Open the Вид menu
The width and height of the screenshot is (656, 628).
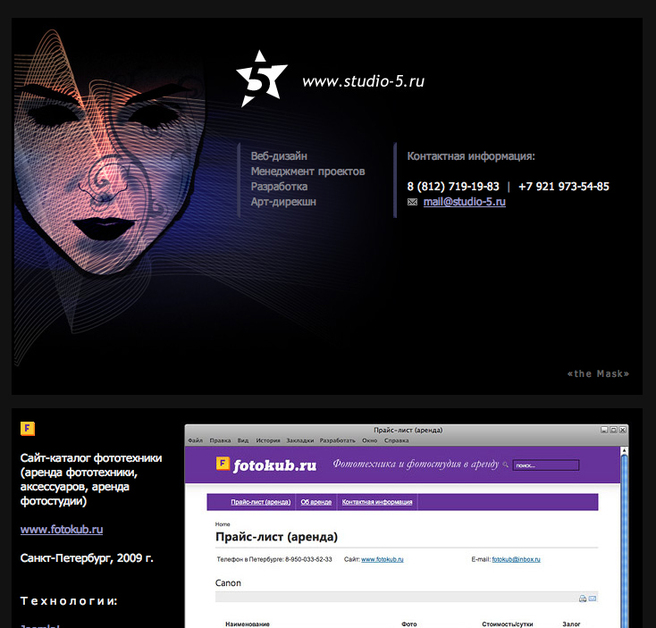[x=243, y=441]
